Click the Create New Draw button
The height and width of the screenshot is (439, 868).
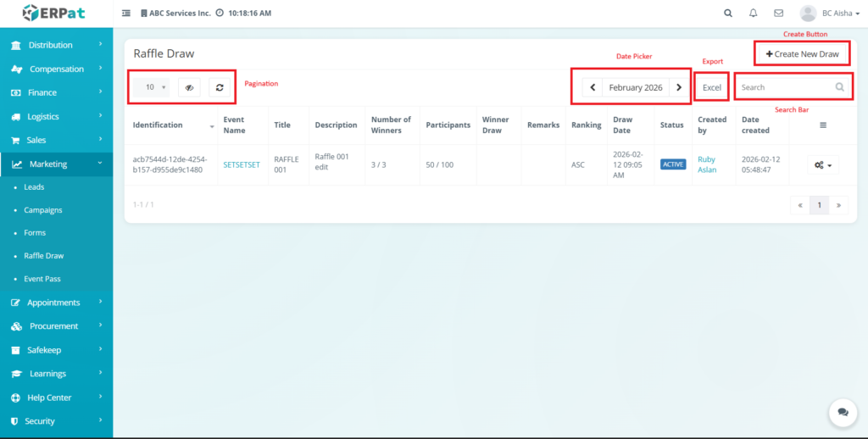[x=802, y=54]
